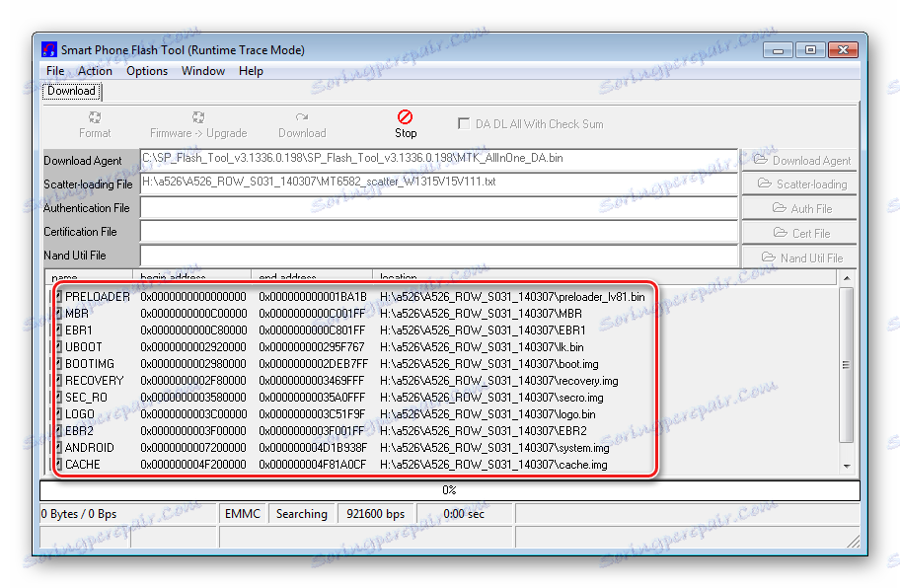Screen dimensions: 900x588
Task: Click the cache.img location path
Action: point(493,465)
